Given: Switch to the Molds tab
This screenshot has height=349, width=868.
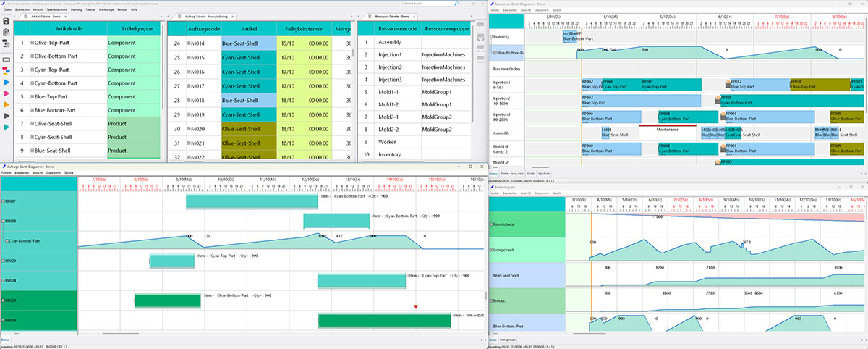Looking at the screenshot, I should 530,174.
